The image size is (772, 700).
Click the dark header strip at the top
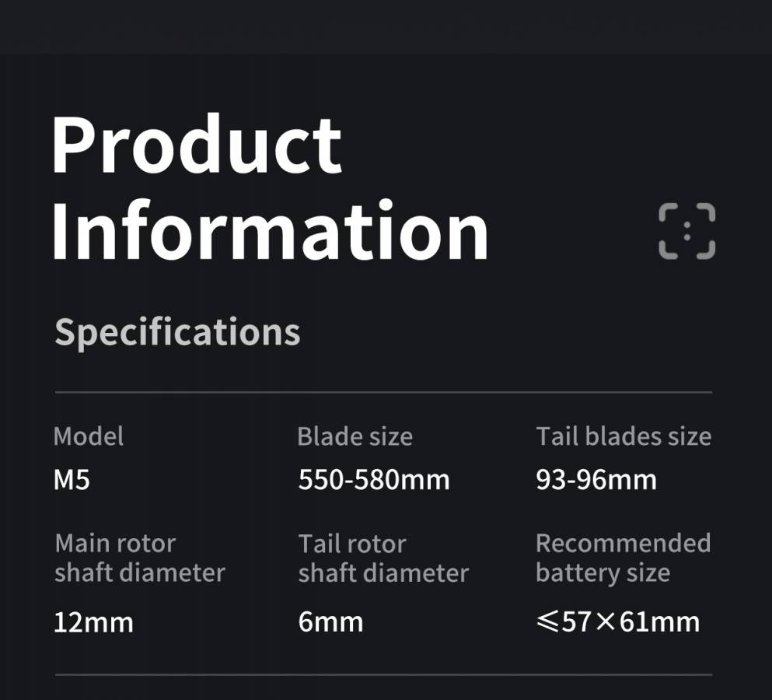point(386,26)
